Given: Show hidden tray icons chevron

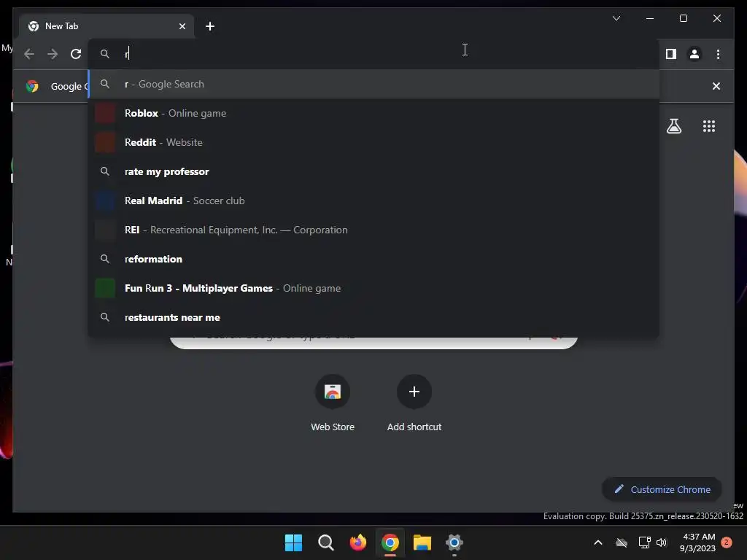Looking at the screenshot, I should (598, 542).
